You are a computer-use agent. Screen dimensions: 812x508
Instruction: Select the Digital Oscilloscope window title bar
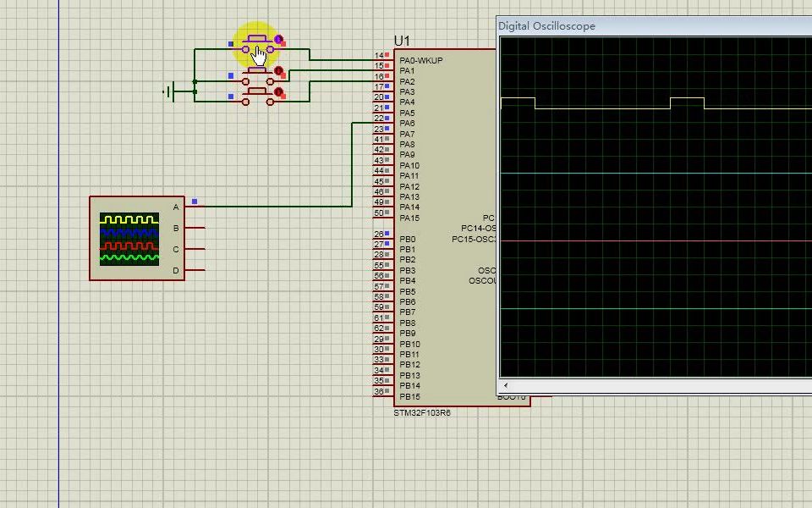(592, 26)
